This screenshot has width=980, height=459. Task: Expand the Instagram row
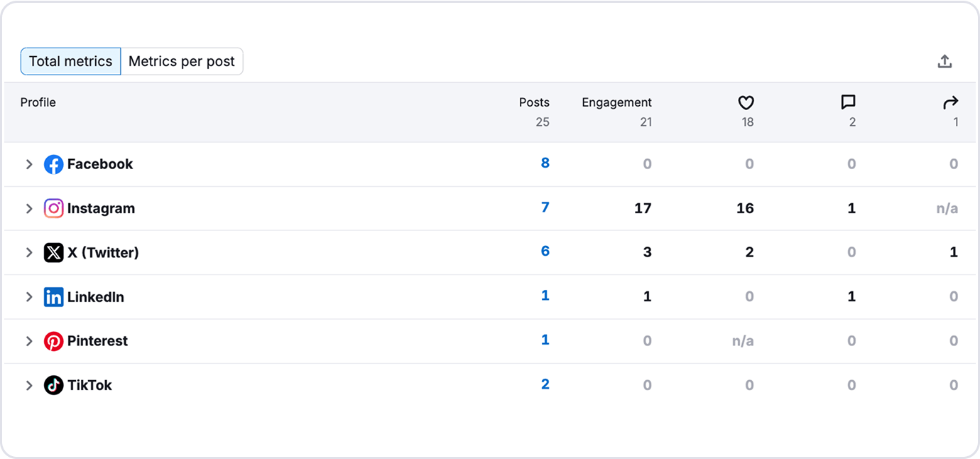pos(29,208)
